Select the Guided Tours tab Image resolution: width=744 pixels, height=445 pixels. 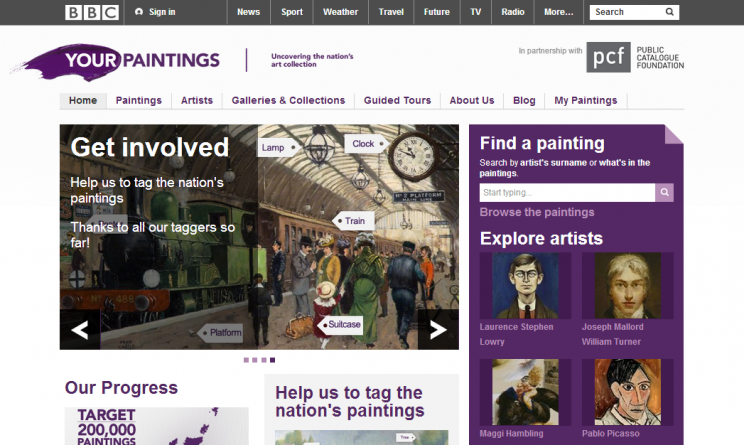pos(398,101)
